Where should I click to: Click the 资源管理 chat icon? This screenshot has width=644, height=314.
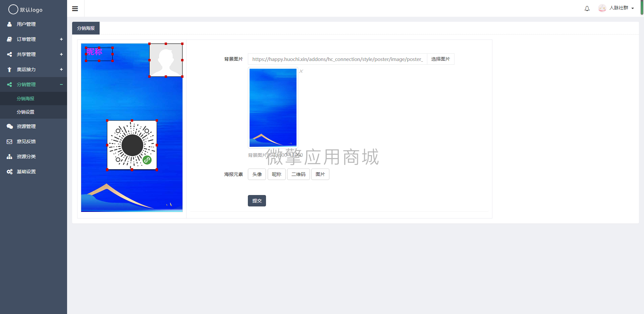(10, 126)
